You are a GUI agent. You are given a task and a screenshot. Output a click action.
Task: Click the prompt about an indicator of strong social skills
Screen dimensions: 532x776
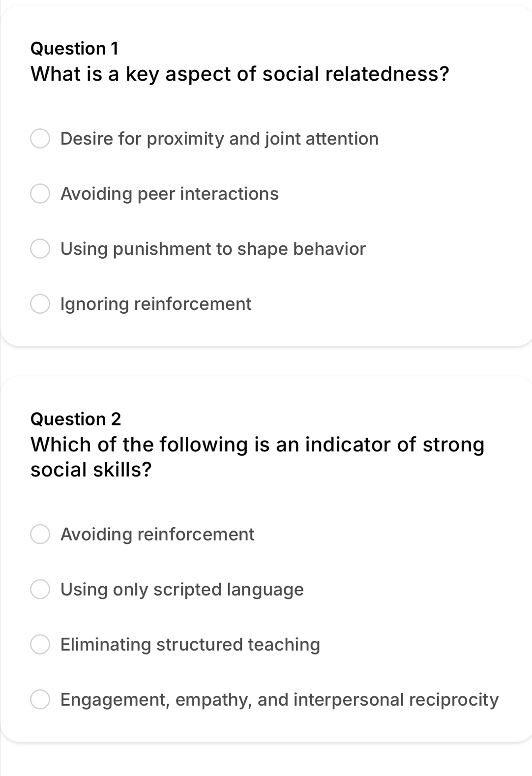pos(257,457)
